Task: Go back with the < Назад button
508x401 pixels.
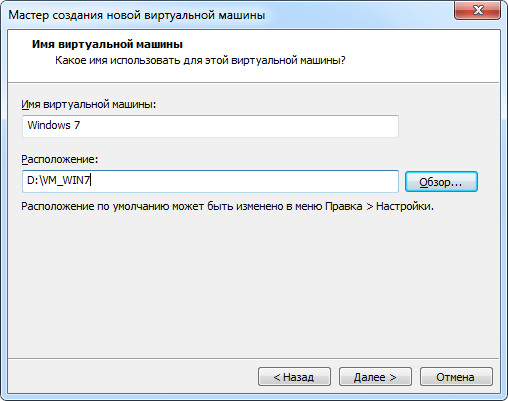Action: (x=294, y=377)
